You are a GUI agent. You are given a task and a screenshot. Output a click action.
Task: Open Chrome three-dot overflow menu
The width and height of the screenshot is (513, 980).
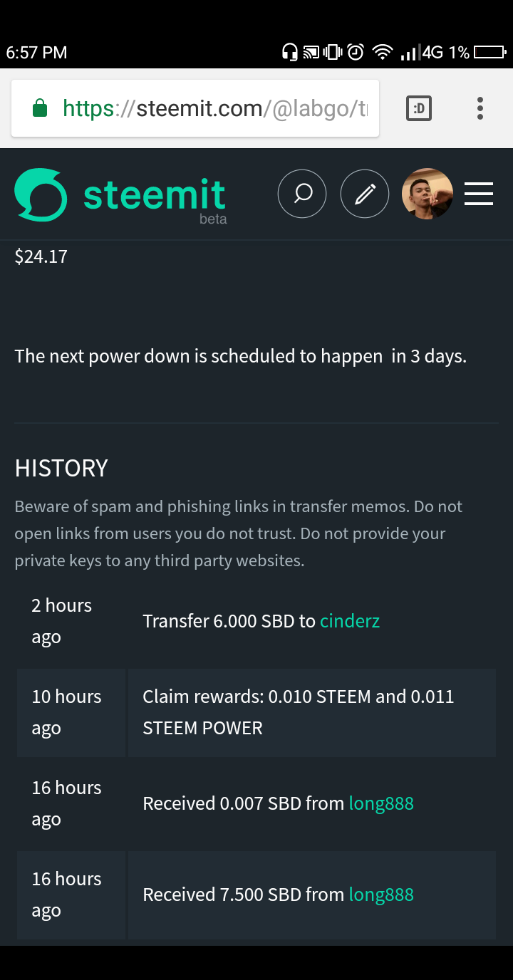[480, 108]
